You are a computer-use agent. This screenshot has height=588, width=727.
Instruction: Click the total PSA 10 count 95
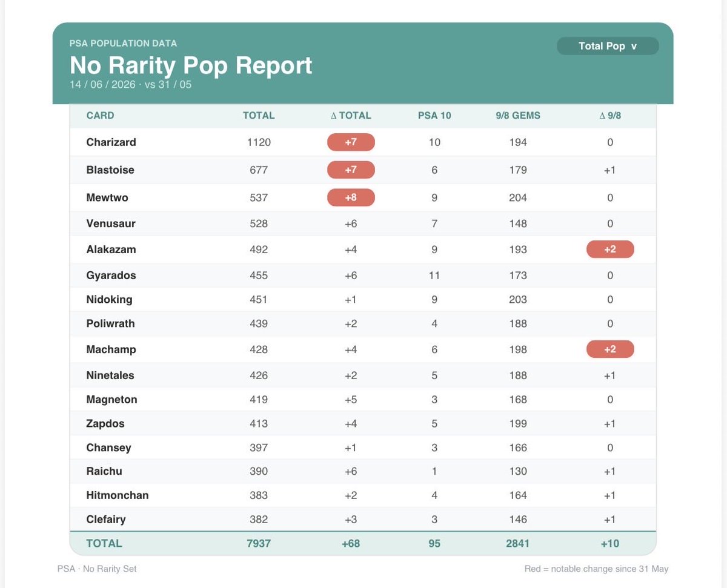(434, 544)
